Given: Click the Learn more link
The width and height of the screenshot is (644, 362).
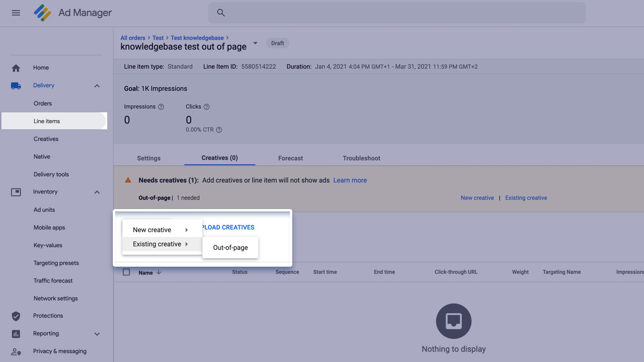Looking at the screenshot, I should (x=350, y=180).
